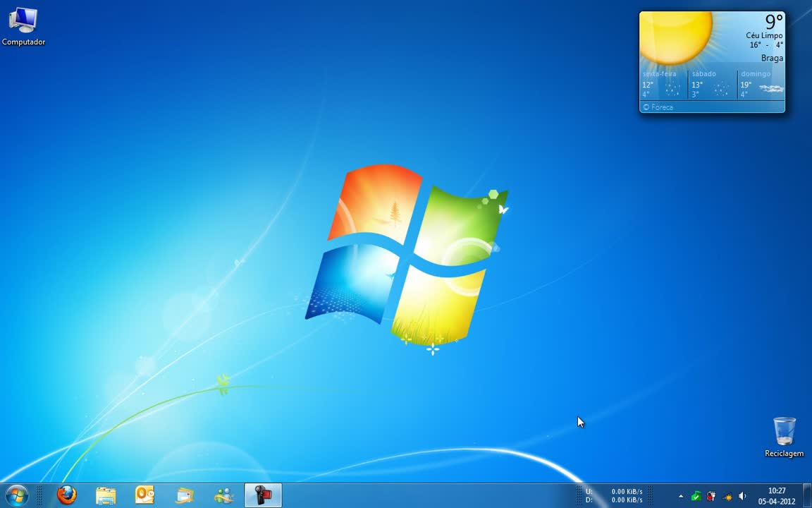Click the network status tray icon
Image resolution: width=812 pixels, height=508 pixels.
(727, 497)
